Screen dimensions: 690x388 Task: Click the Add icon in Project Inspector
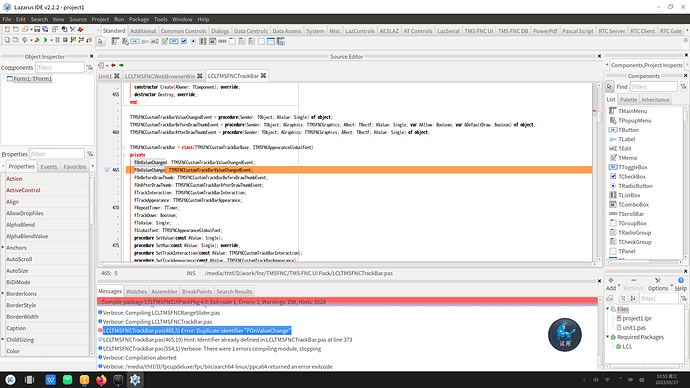(611, 280)
